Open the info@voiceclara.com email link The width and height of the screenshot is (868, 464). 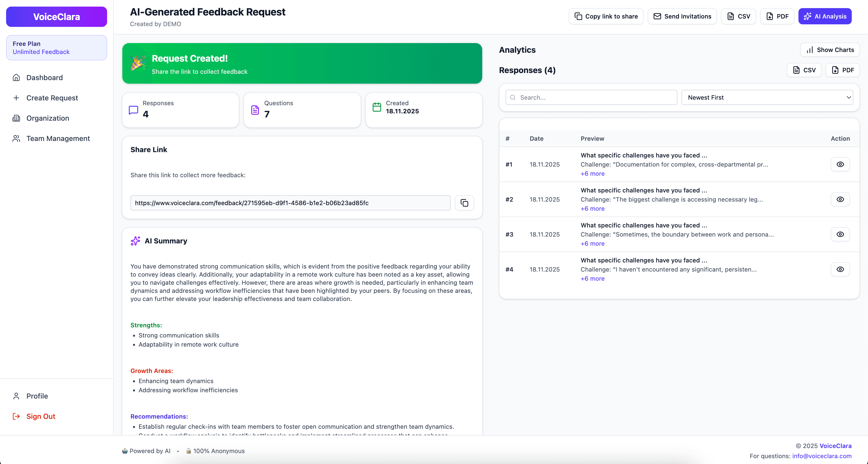click(x=822, y=456)
